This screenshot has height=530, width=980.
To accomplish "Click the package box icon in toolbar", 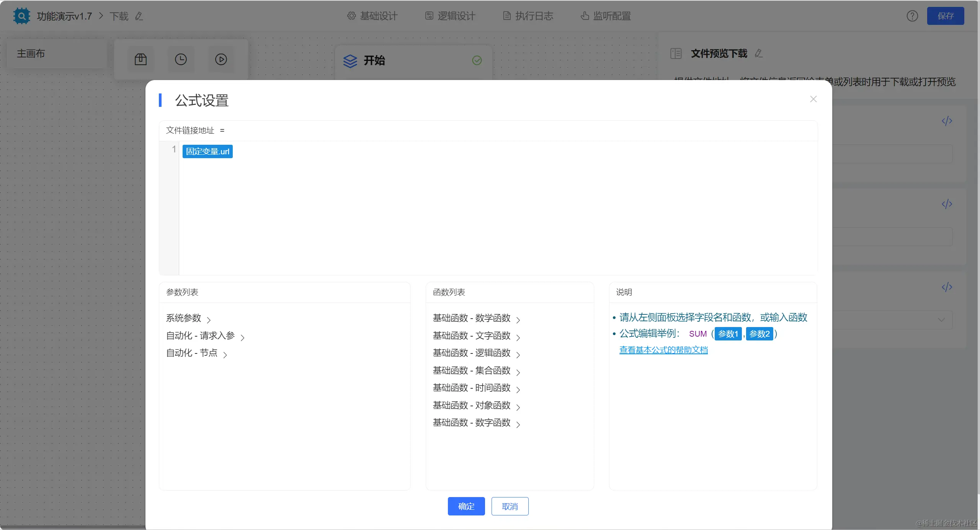I will 140,59.
